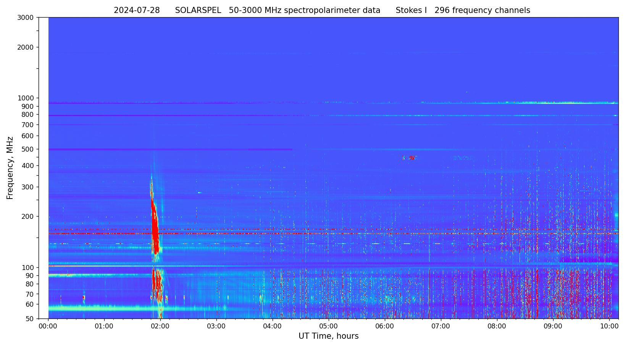644x346 pixels.
Task: Select the 04:00 time tick label
Action: pyautogui.click(x=273, y=327)
